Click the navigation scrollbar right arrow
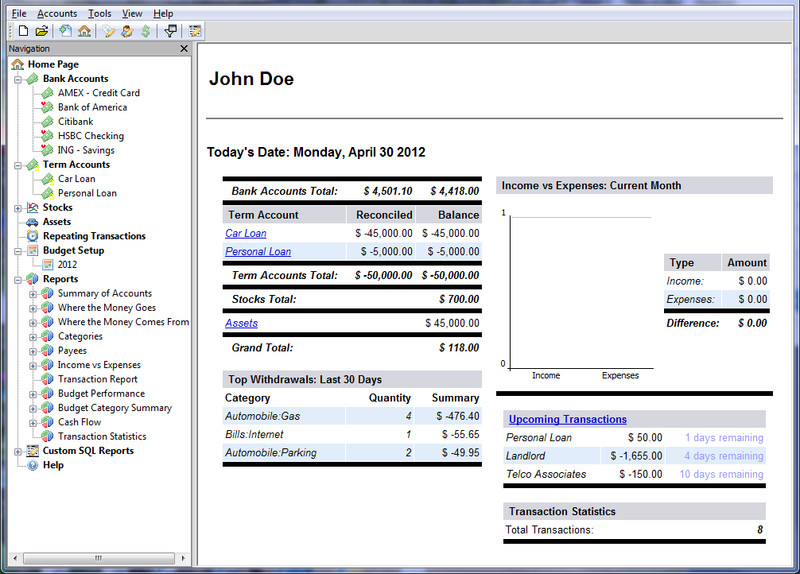This screenshot has width=800, height=574. tap(183, 558)
